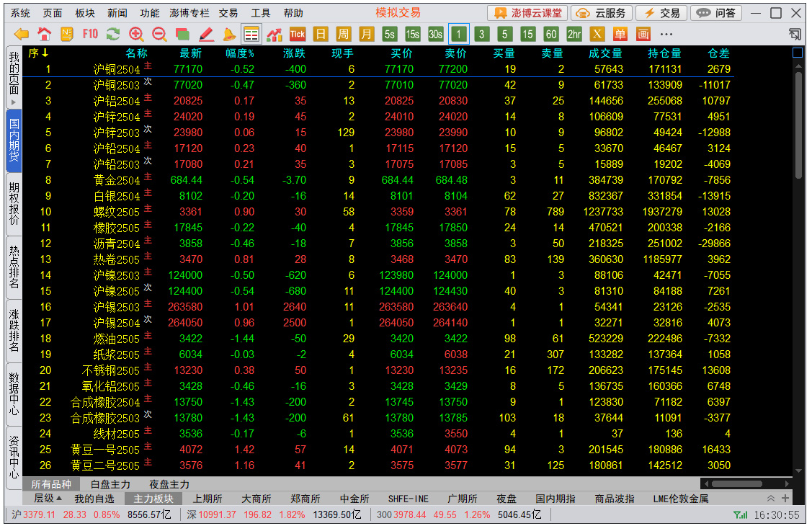This screenshot has height=526, width=812.
Task: Select 60 minute period button
Action: (x=551, y=35)
